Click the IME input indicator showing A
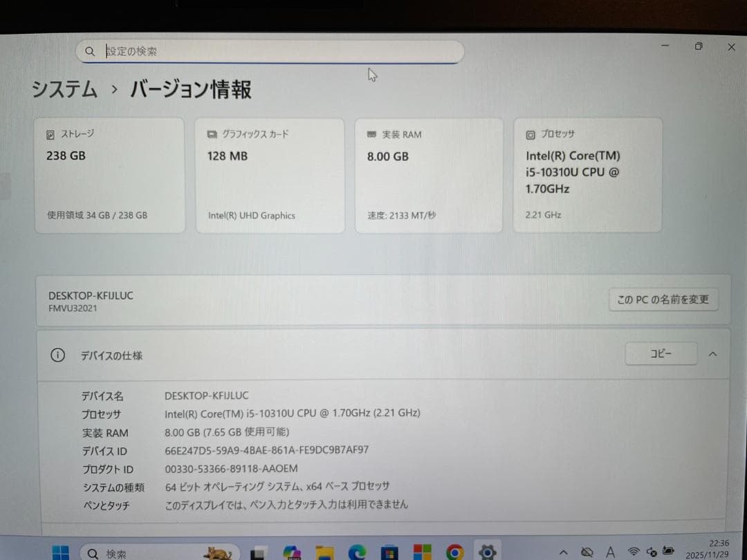 [x=610, y=552]
